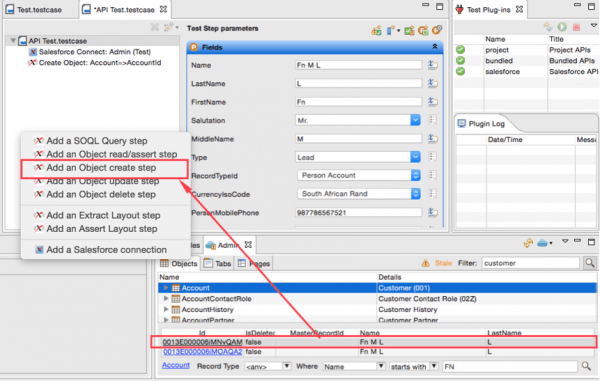Screen dimensions: 600x381
Task: Select the Plugin Log tab
Action: (x=481, y=124)
